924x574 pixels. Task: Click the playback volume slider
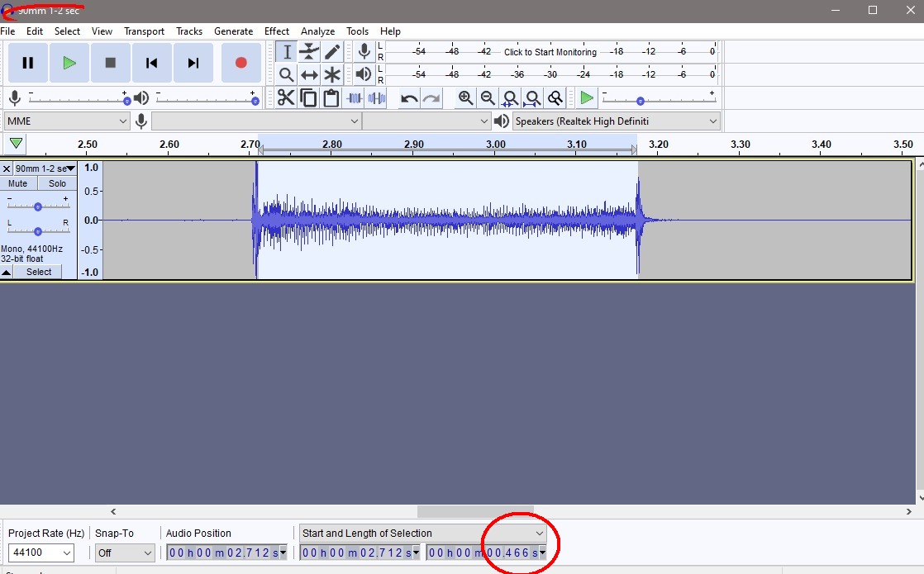coord(207,101)
